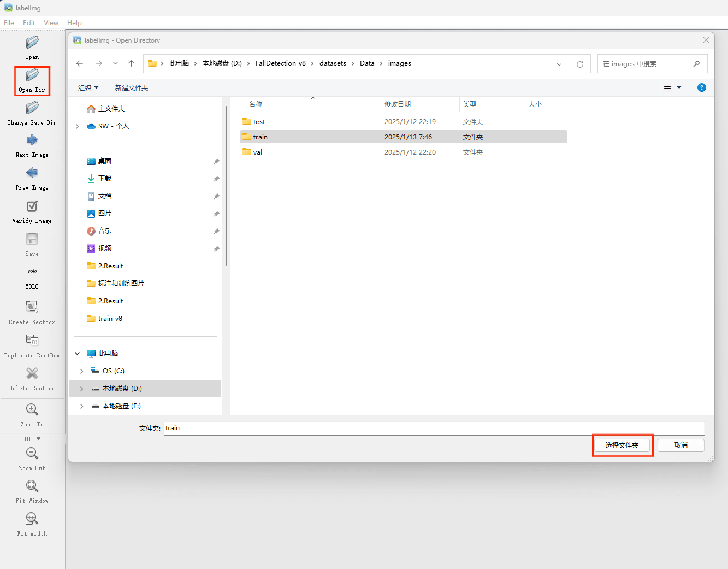Navigate forward in the Open Directory dialog
The image size is (728, 569).
click(x=99, y=63)
